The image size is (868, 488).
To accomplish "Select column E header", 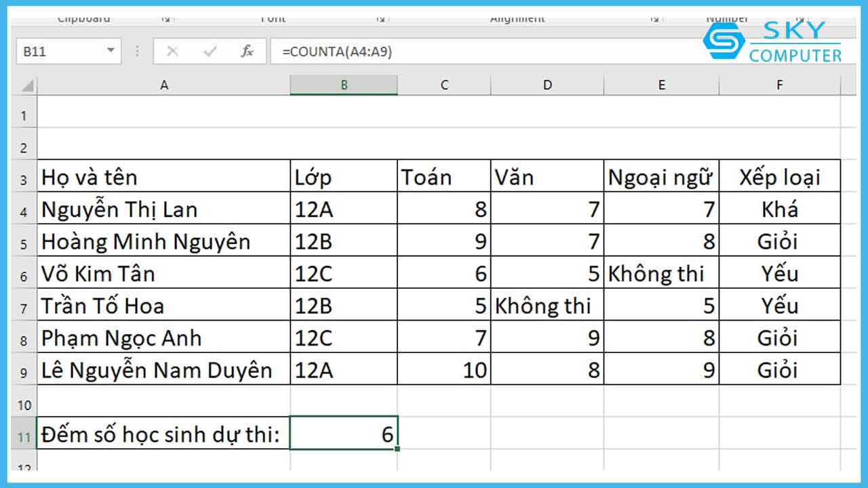I will point(661,85).
